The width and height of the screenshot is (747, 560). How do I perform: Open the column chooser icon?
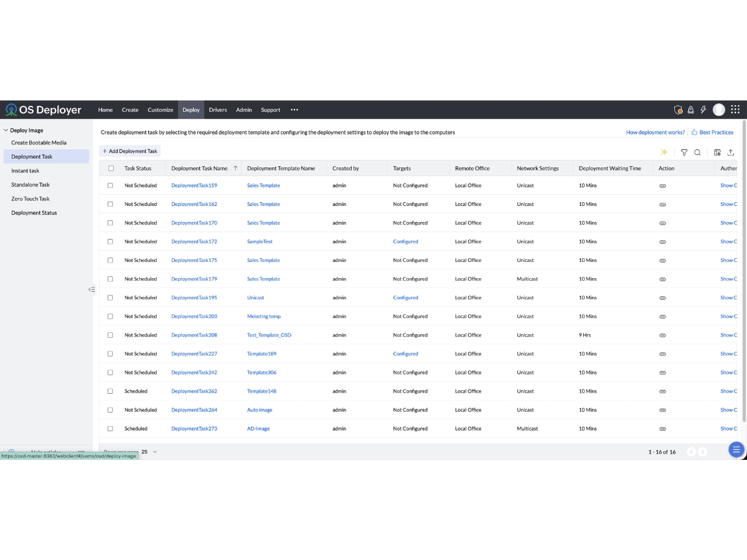[717, 152]
